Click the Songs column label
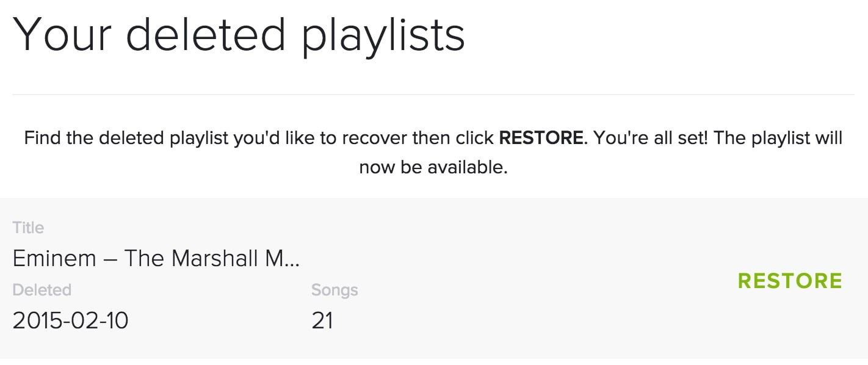868x365 pixels. [334, 290]
